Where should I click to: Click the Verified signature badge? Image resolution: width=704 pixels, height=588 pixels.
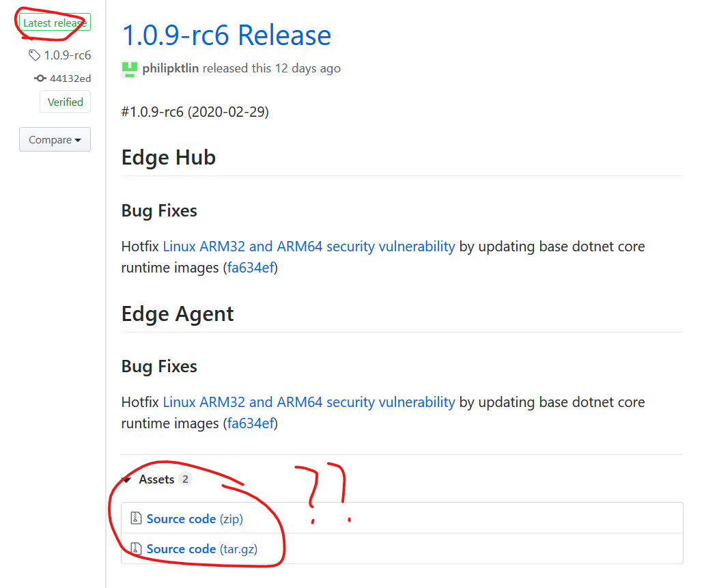coord(65,101)
